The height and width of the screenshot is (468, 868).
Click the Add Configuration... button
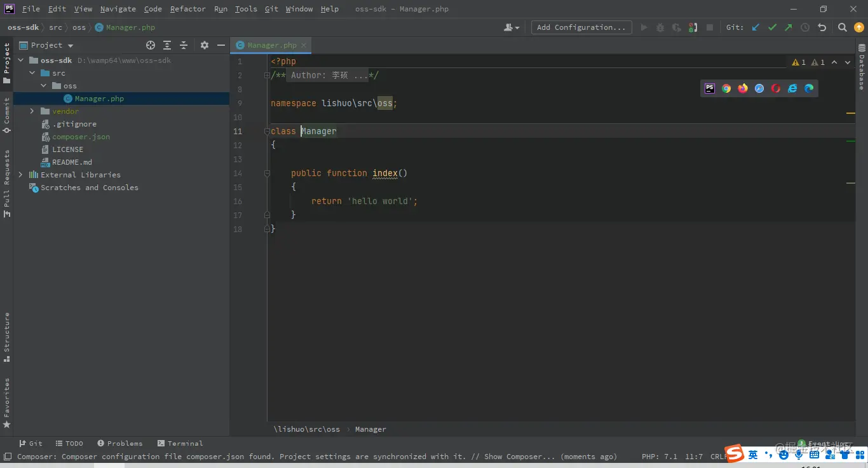tap(581, 27)
